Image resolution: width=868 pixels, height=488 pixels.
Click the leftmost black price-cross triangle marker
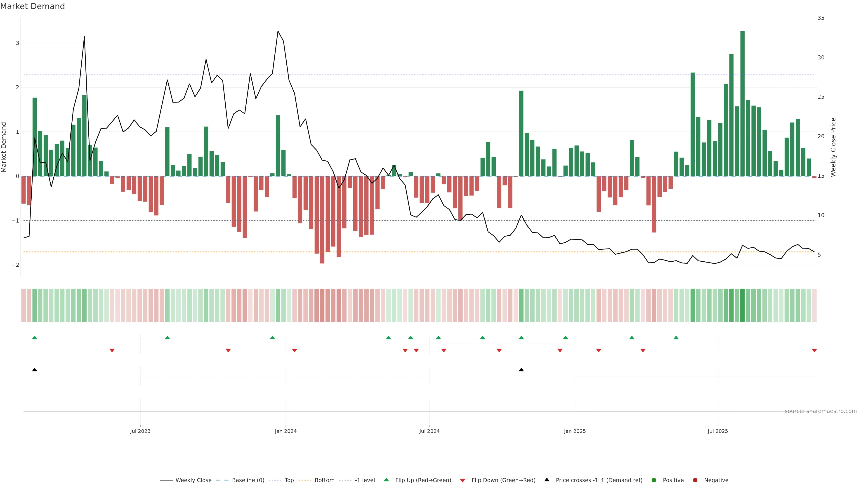point(34,370)
